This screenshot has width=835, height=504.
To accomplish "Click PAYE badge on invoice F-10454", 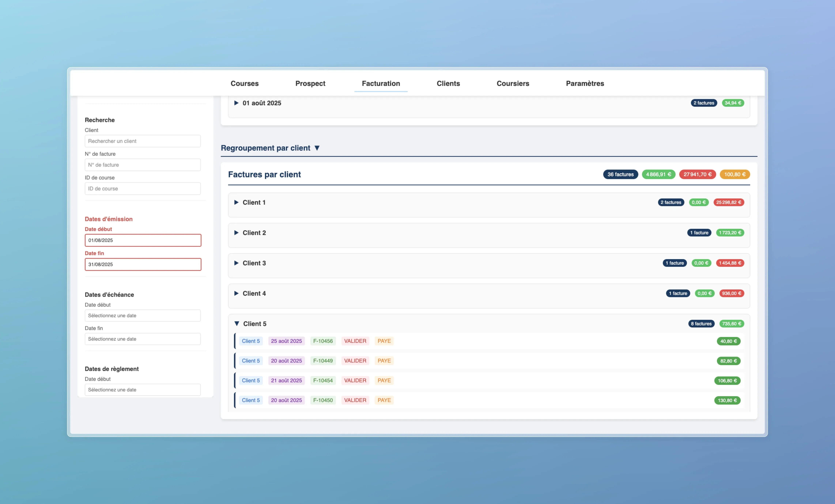I will (x=384, y=380).
